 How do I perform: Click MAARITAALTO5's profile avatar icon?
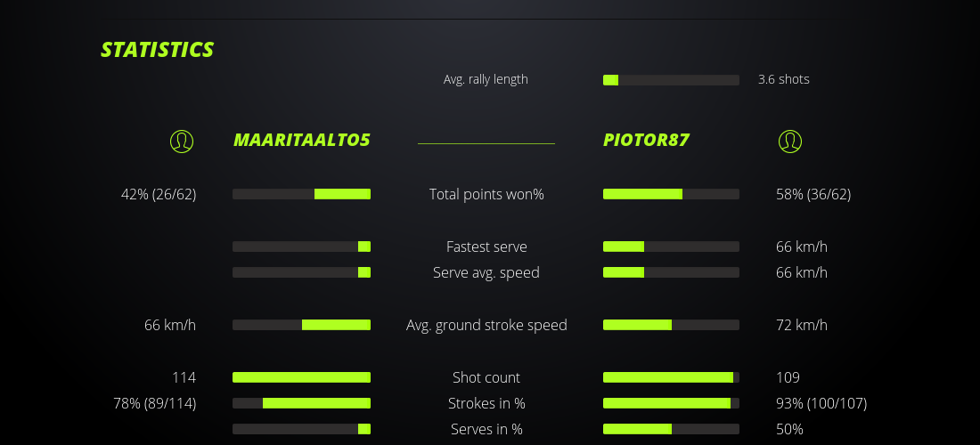coord(182,142)
